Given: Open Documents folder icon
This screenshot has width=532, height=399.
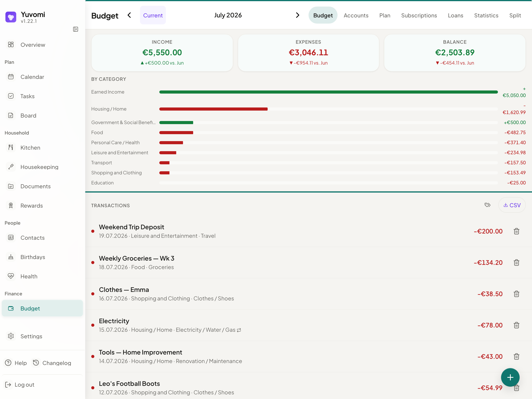Looking at the screenshot, I should click(11, 186).
